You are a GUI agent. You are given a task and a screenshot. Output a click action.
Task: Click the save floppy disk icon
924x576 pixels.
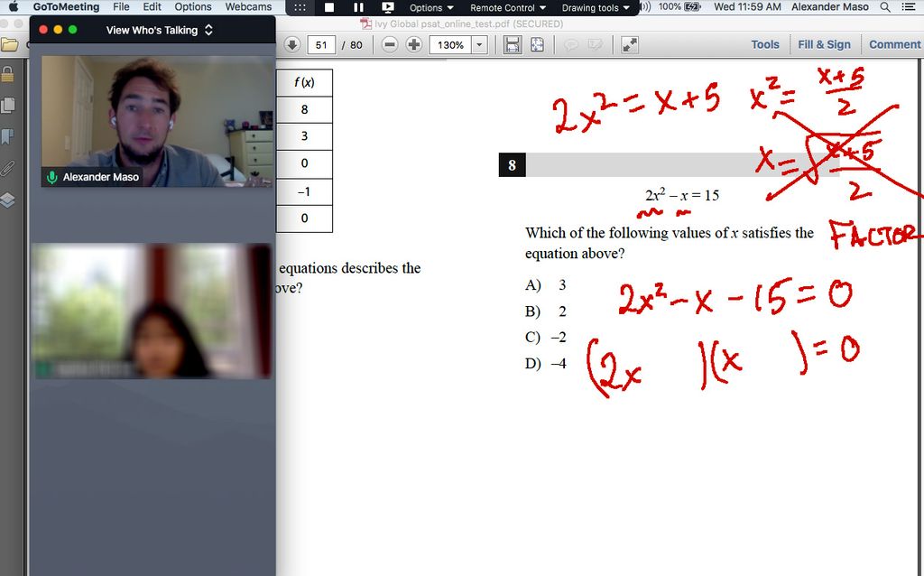click(512, 44)
